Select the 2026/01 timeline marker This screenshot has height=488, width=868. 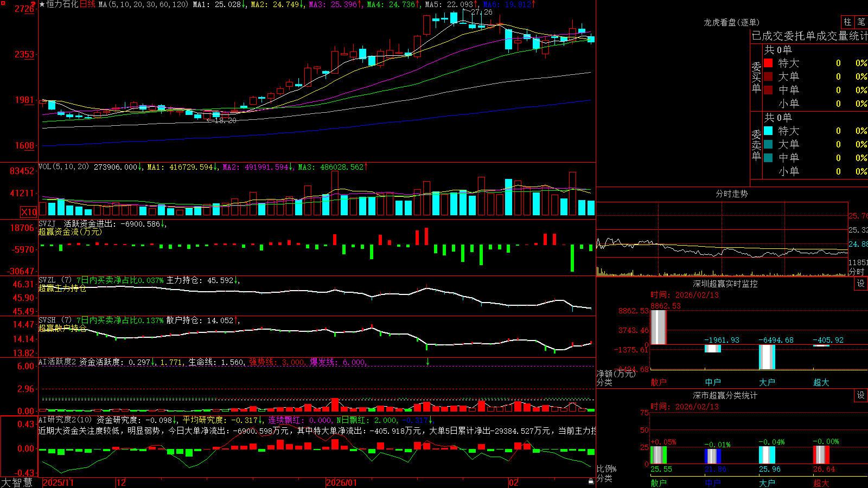point(341,483)
